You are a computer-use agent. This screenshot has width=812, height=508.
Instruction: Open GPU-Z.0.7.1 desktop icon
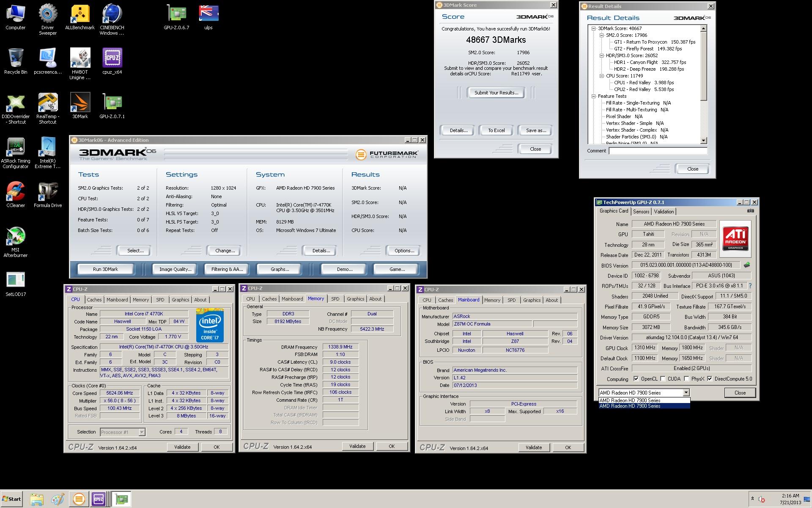point(112,106)
